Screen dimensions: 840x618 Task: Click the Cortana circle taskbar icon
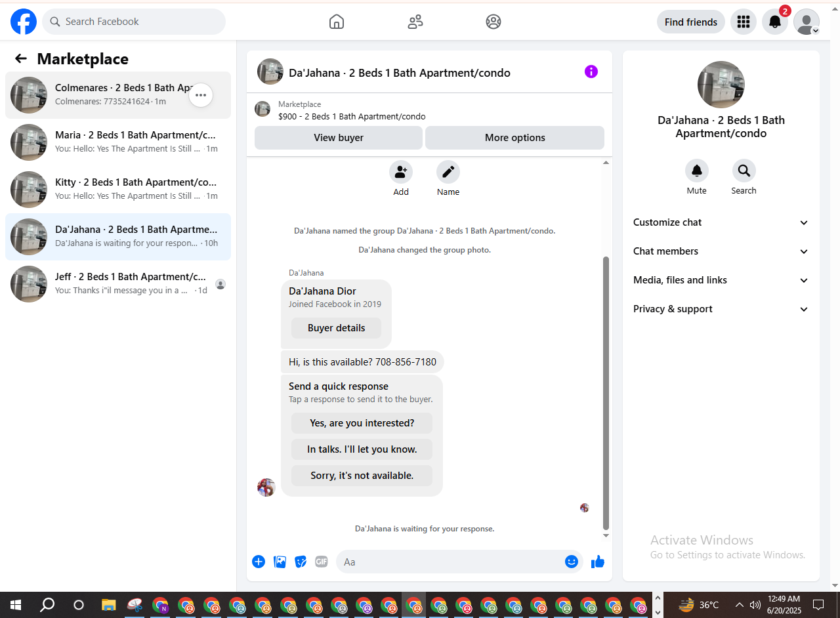[x=79, y=605]
